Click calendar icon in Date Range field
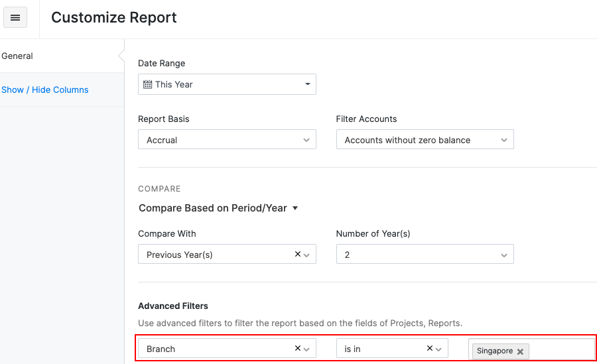This screenshot has width=597, height=364. click(x=148, y=85)
